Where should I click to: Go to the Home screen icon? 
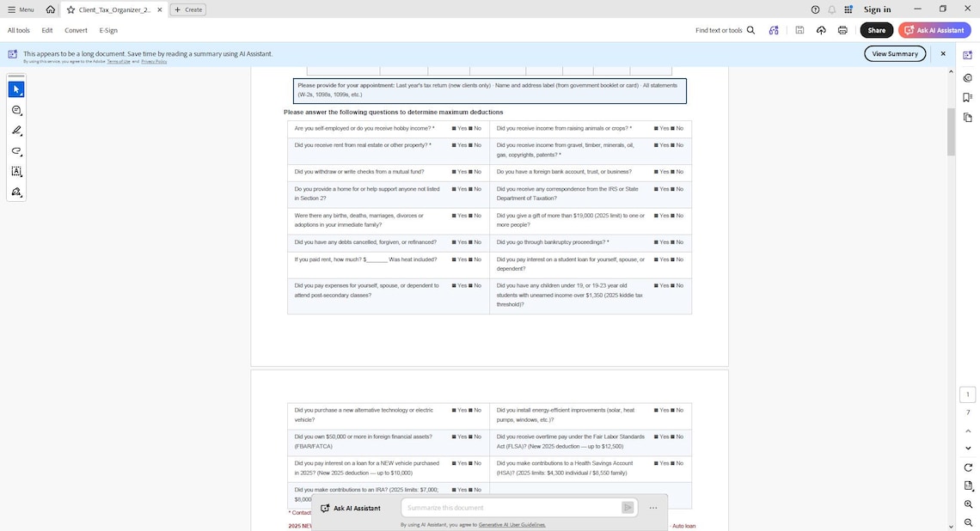point(51,9)
